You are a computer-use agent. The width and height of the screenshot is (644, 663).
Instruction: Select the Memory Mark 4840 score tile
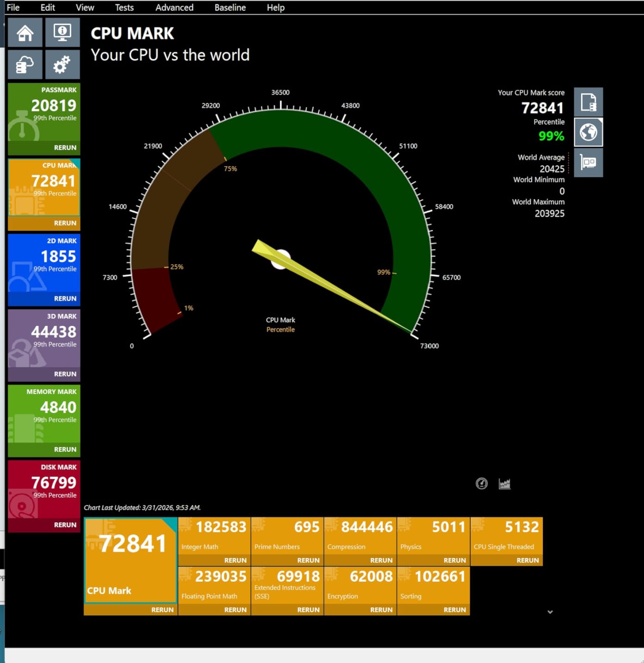pyautogui.click(x=44, y=414)
